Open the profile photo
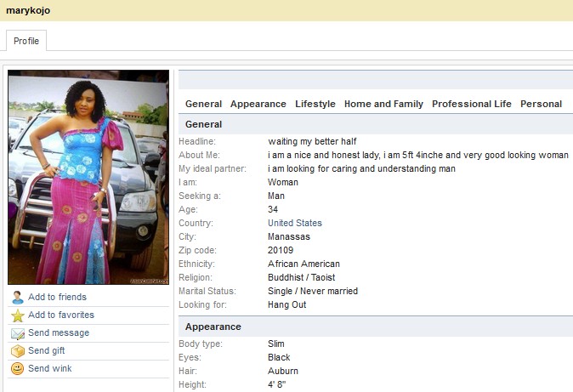This screenshot has height=392, width=573. (88, 177)
